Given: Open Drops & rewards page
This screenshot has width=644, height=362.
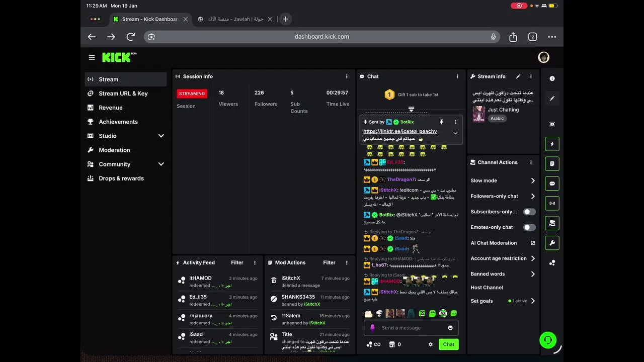Looking at the screenshot, I should pyautogui.click(x=126, y=178).
